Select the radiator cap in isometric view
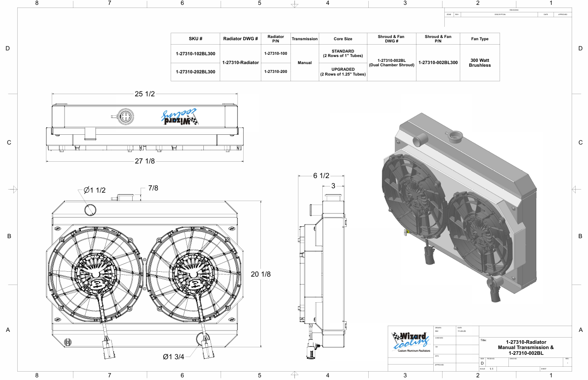 (455, 136)
